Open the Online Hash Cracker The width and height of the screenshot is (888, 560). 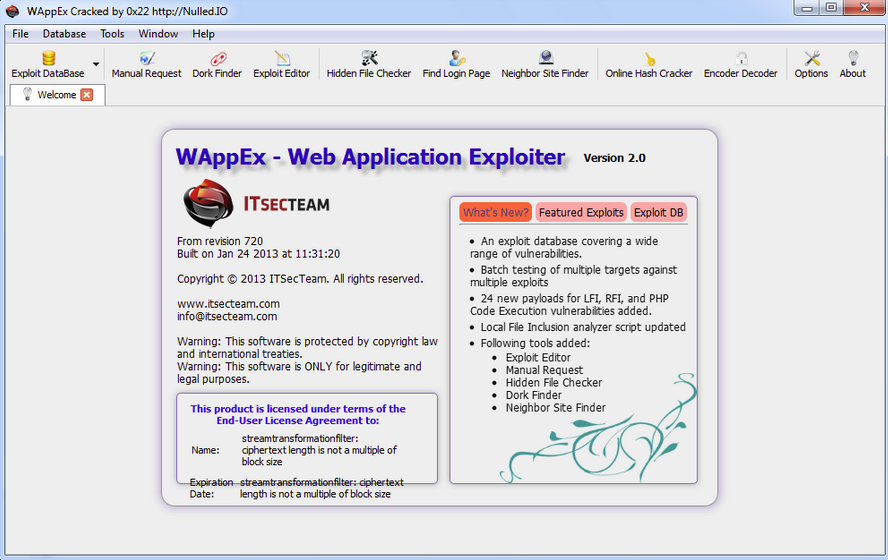click(648, 64)
